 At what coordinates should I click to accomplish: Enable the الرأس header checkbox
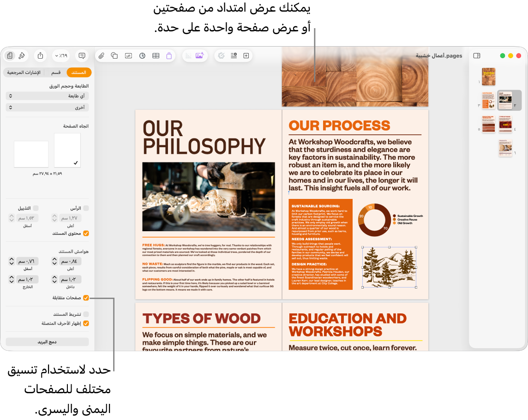86,208
